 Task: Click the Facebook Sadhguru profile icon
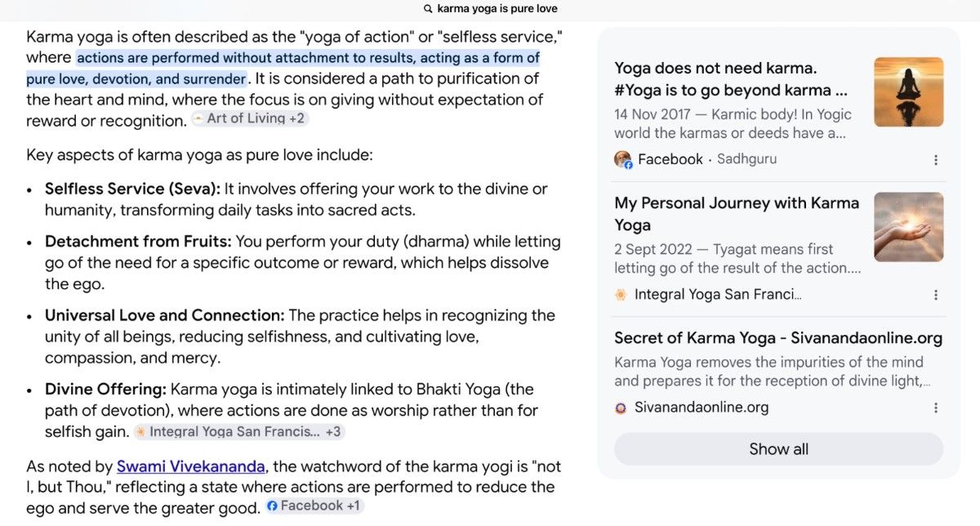tap(623, 159)
